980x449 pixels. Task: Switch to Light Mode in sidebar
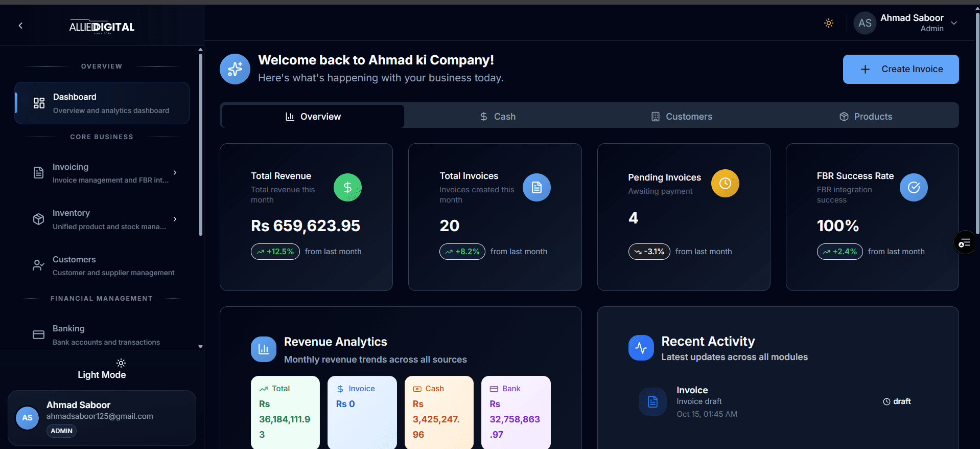pos(102,369)
